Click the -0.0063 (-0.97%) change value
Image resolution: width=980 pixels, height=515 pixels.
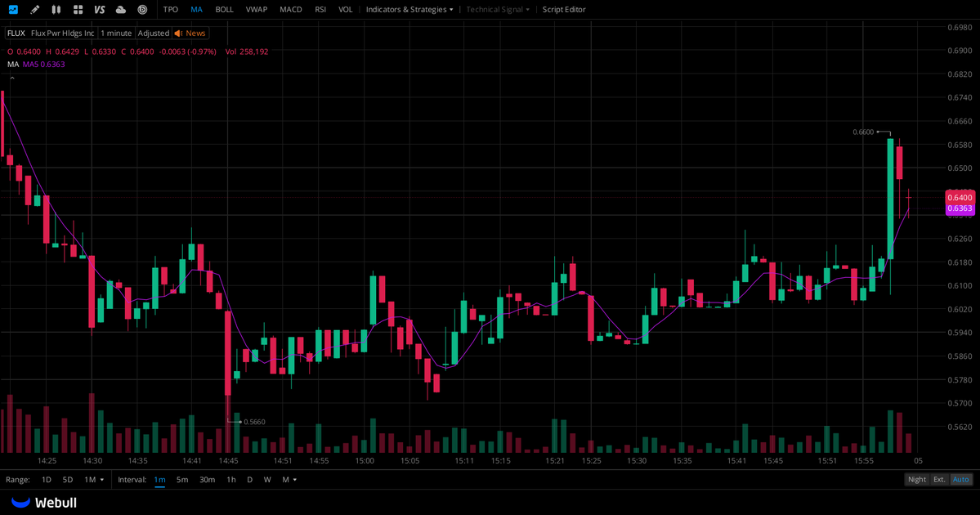pyautogui.click(x=187, y=51)
